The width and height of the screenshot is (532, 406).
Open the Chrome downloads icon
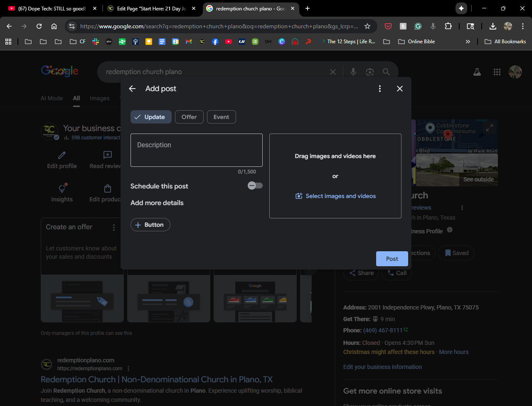click(493, 26)
